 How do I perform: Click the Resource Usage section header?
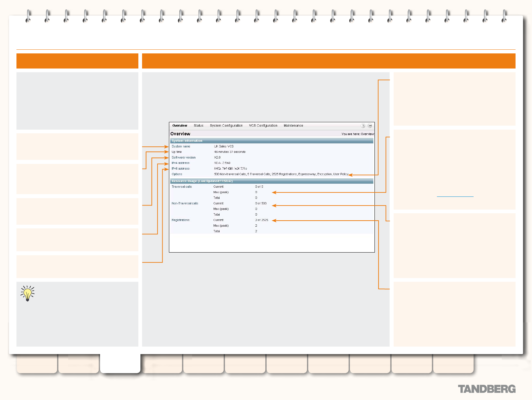point(272,181)
